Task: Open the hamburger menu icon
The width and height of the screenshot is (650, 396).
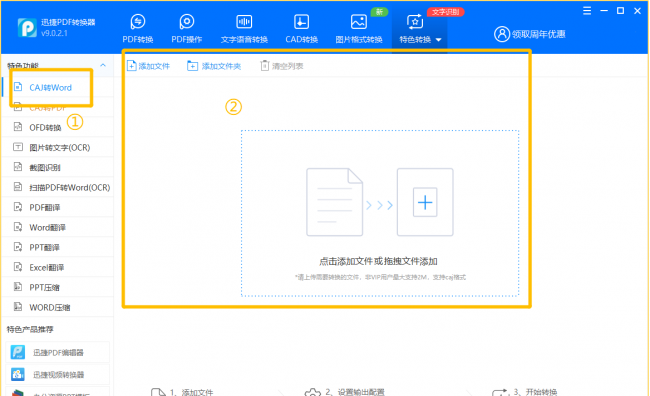Action: pyautogui.click(x=587, y=11)
